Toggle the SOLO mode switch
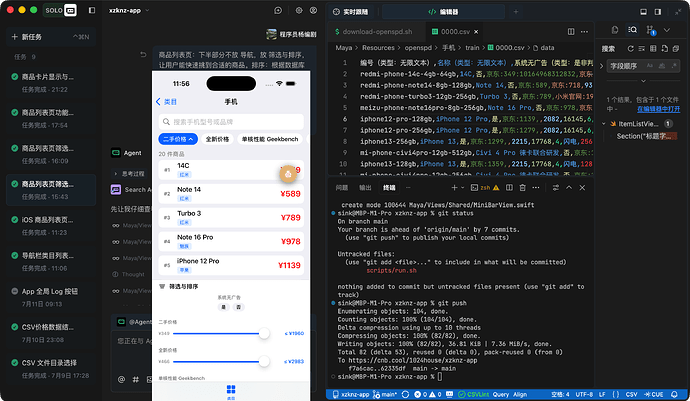The height and width of the screenshot is (401, 690). 60,10
